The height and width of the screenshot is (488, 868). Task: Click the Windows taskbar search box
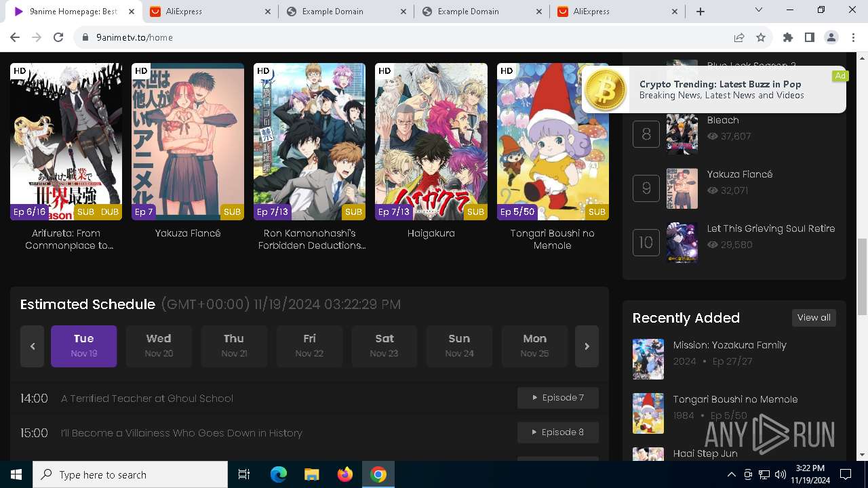point(130,474)
